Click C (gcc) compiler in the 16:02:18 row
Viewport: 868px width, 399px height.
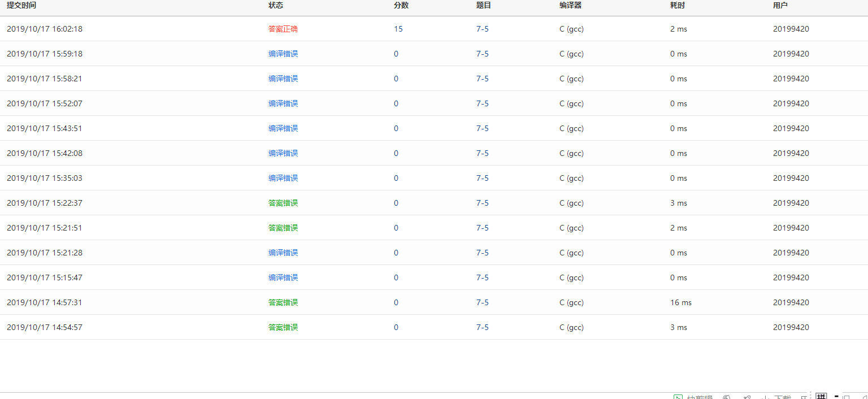571,29
